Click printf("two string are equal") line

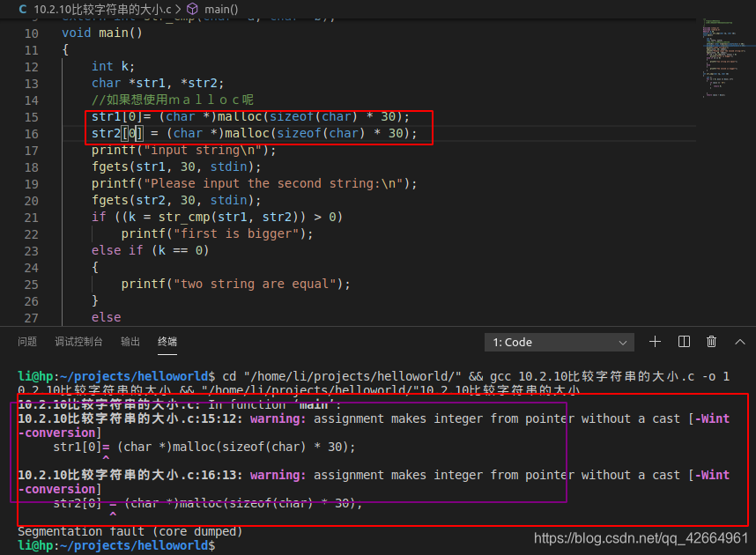point(236,284)
